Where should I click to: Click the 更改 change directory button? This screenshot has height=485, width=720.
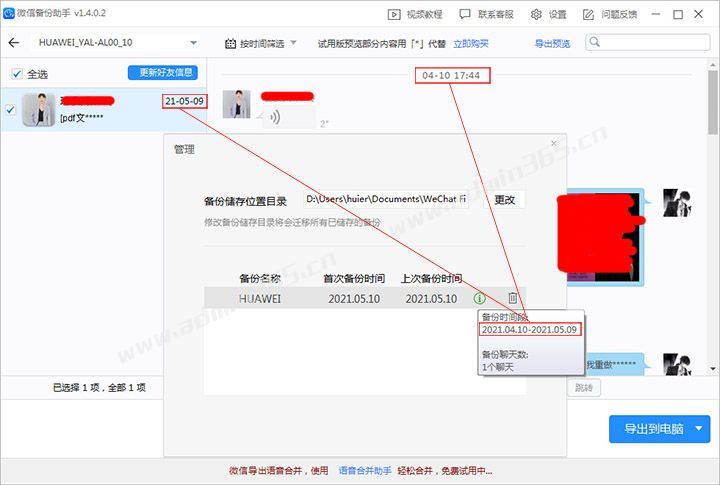pyautogui.click(x=504, y=200)
